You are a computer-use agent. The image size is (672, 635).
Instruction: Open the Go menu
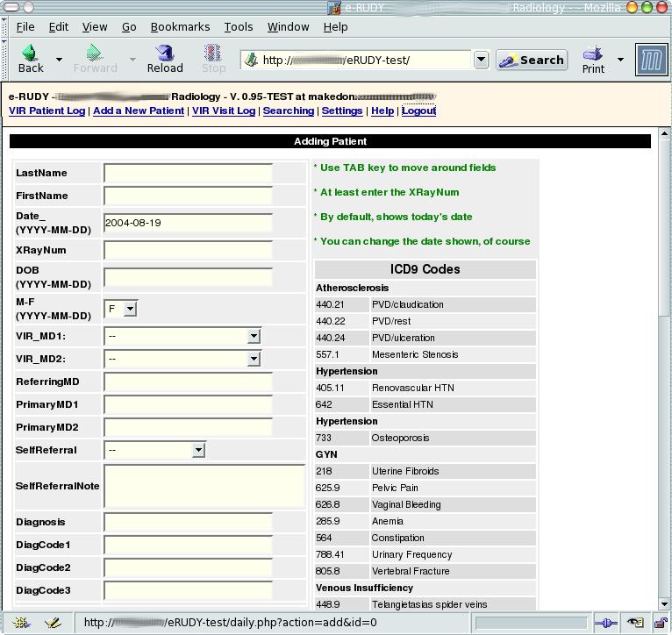pyautogui.click(x=129, y=27)
